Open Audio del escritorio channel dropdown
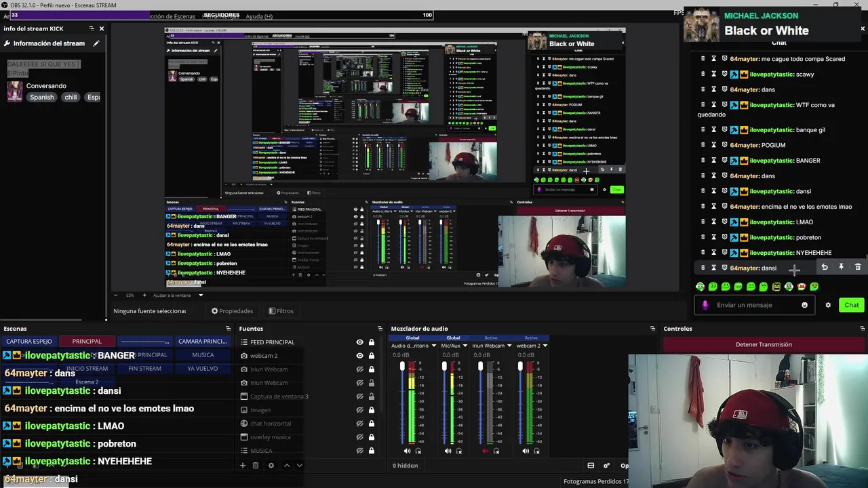 point(434,346)
